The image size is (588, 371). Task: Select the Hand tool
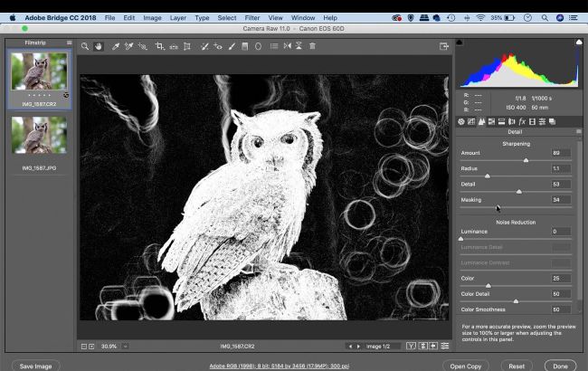coord(99,46)
